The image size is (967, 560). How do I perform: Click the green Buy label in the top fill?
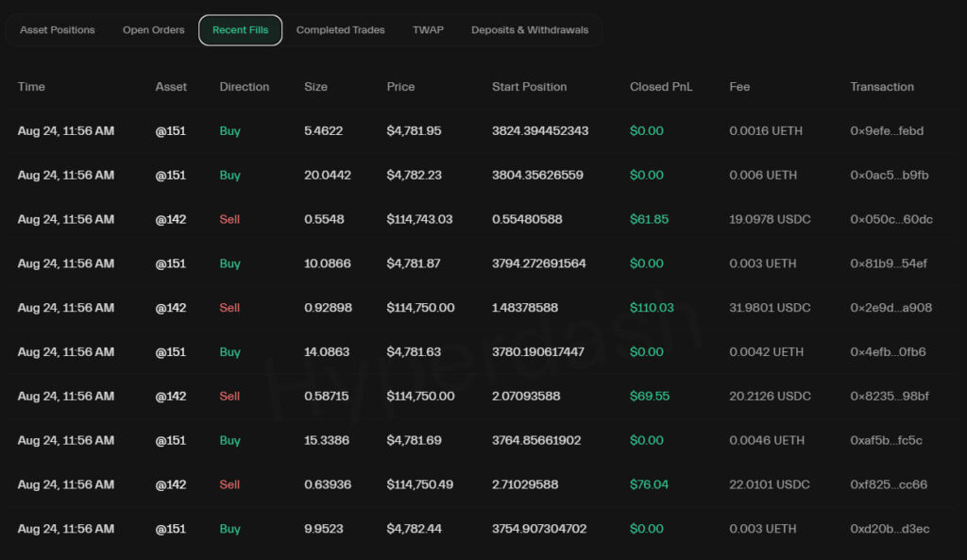pyautogui.click(x=229, y=130)
